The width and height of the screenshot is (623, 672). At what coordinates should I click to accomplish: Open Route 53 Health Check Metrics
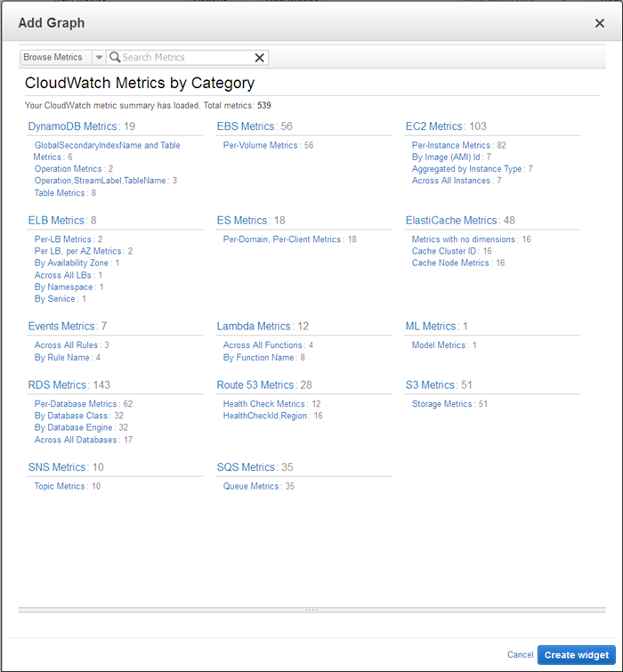(x=264, y=404)
